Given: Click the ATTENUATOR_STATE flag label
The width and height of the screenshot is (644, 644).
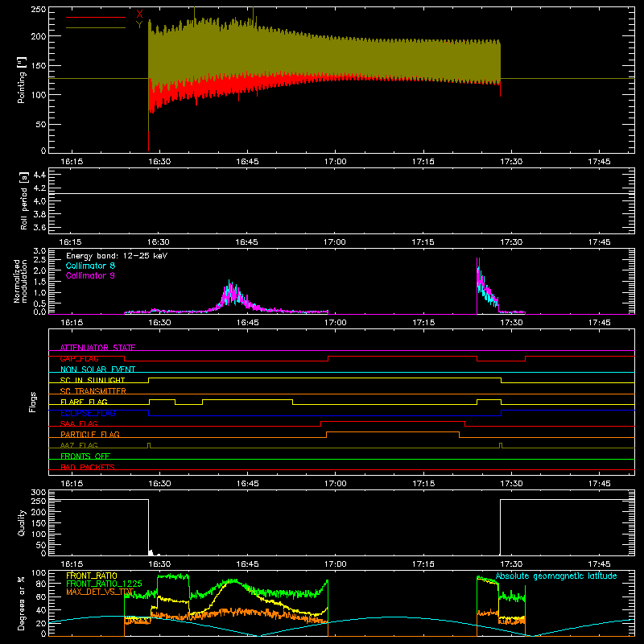Looking at the screenshot, I should pyautogui.click(x=97, y=348).
